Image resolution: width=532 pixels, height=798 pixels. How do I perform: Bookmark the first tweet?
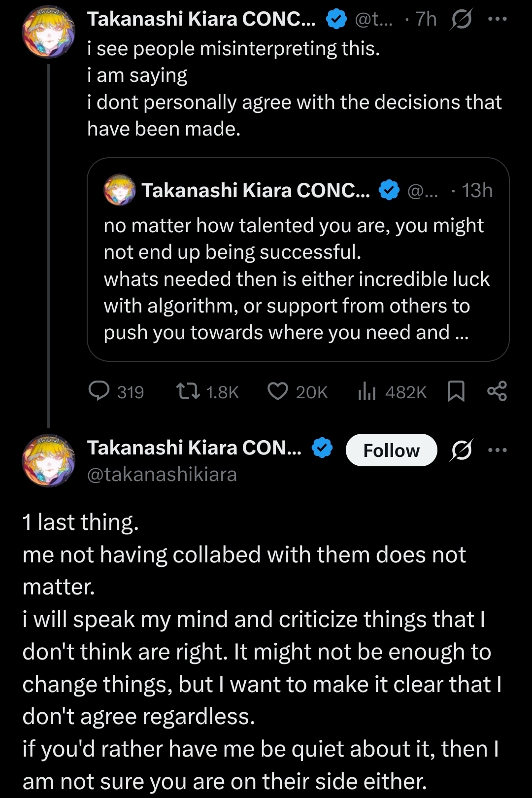tap(456, 391)
